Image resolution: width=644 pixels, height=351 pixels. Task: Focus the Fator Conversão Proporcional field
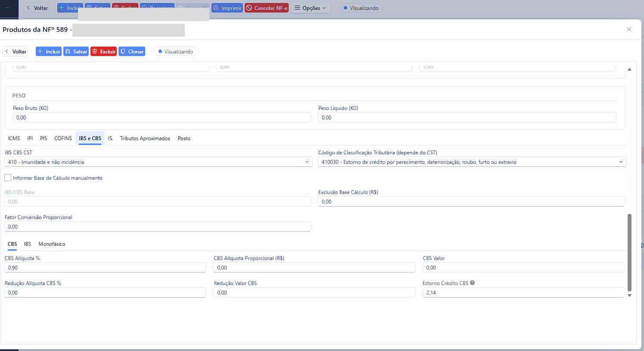(x=158, y=226)
